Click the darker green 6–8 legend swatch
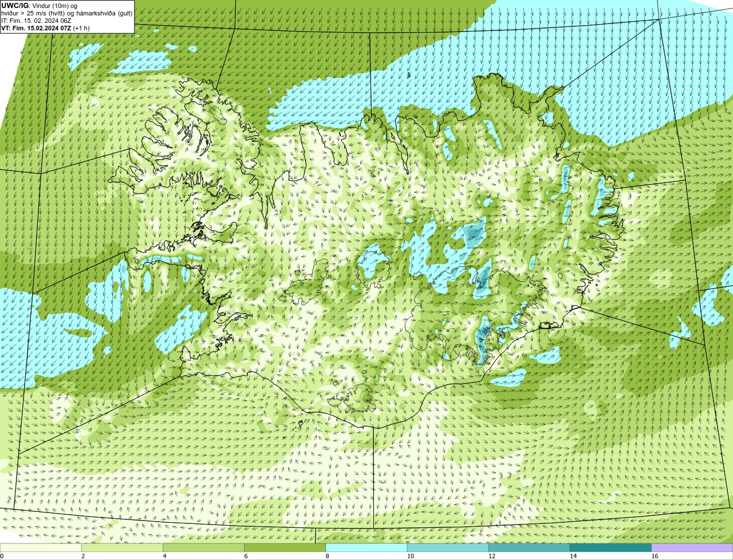Viewport: 733px width, 560px height. 285,548
